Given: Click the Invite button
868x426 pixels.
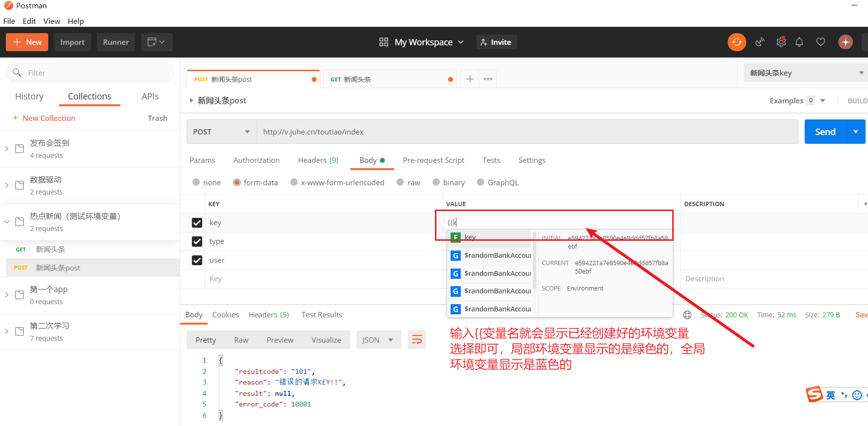Looking at the screenshot, I should (496, 42).
